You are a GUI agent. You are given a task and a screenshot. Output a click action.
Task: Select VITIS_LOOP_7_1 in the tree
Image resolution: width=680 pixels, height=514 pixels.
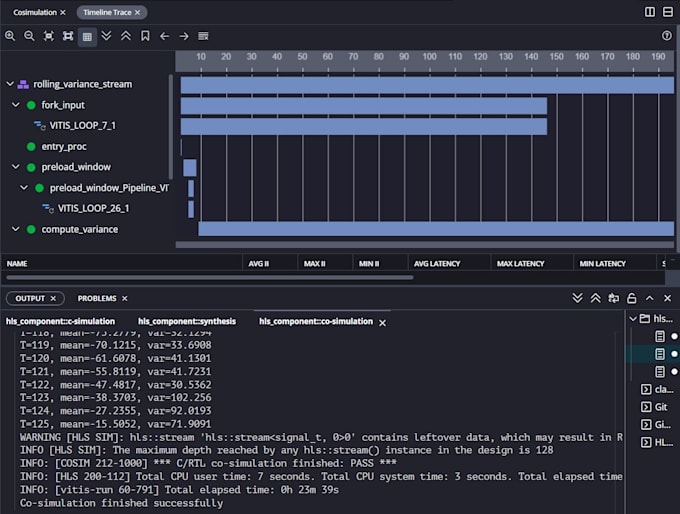coord(82,125)
